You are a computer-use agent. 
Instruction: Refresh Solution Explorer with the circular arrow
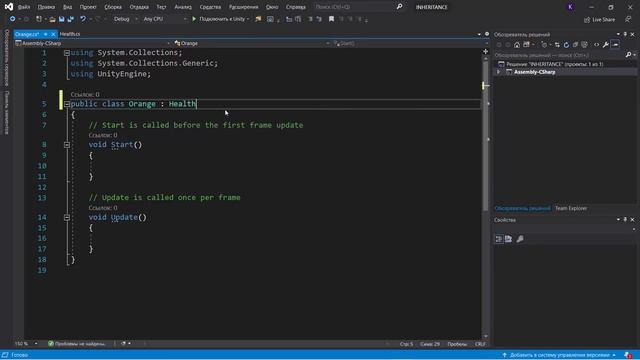coord(566,45)
